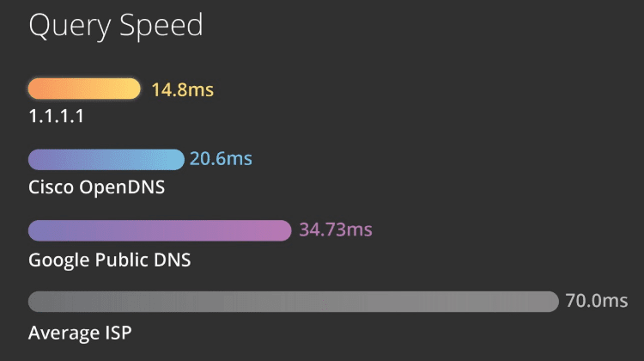Select the orange 1.1.1.1 speed bar
This screenshot has width=644, height=361.
(x=84, y=89)
